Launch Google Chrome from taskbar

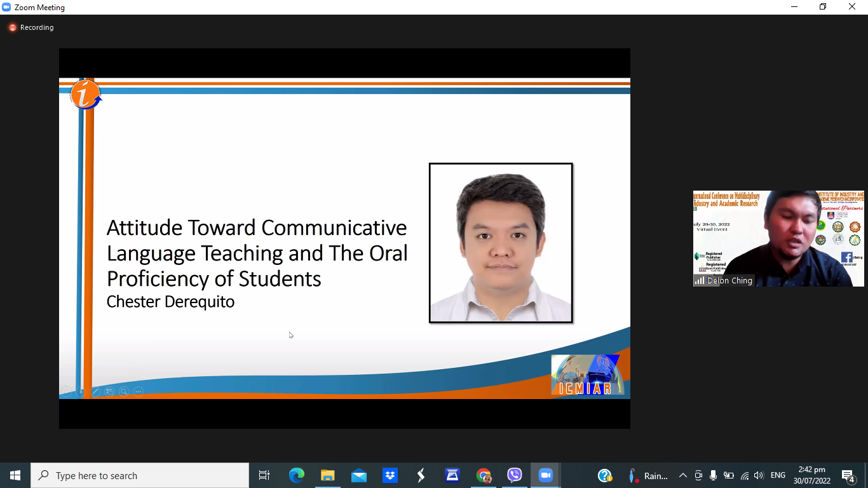[x=484, y=475]
